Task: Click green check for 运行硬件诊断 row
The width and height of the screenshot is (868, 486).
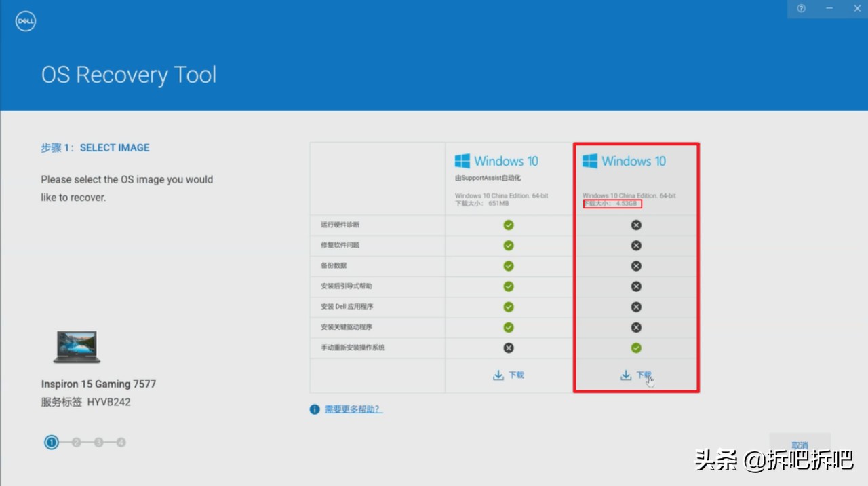Action: click(x=509, y=225)
